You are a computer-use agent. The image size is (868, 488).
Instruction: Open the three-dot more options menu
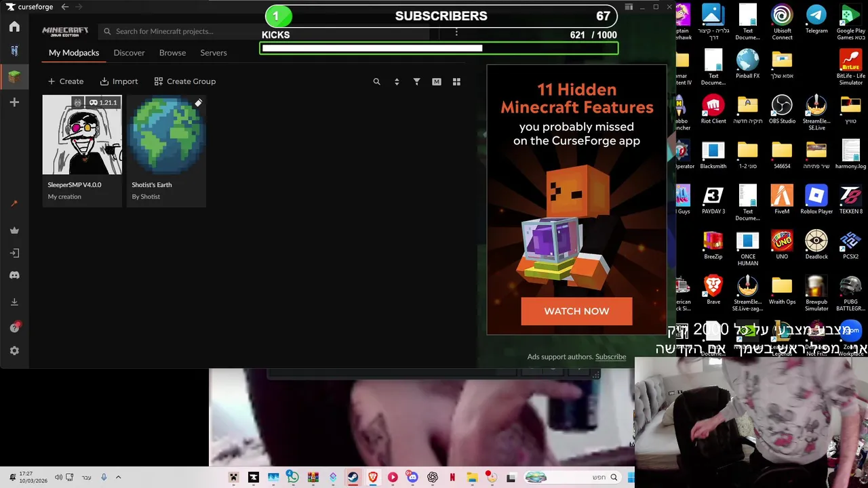[456, 32]
